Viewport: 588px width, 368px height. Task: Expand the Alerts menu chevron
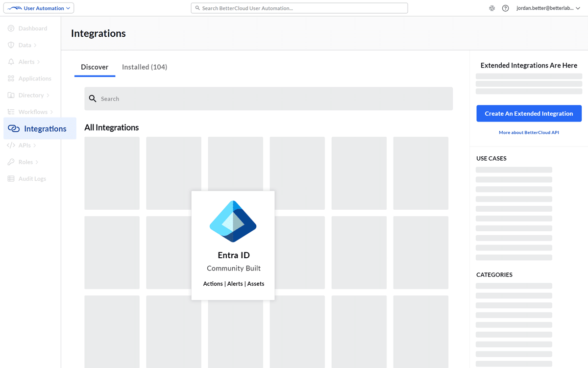tap(39, 62)
